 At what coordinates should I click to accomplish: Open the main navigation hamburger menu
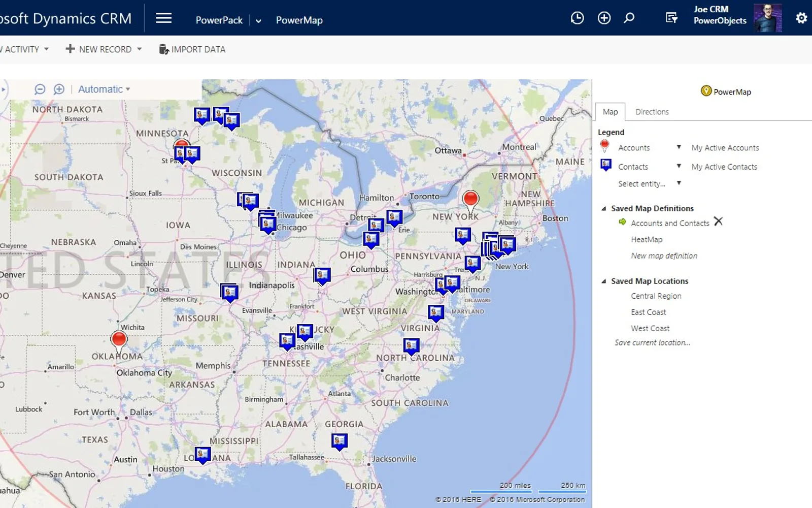coord(163,19)
